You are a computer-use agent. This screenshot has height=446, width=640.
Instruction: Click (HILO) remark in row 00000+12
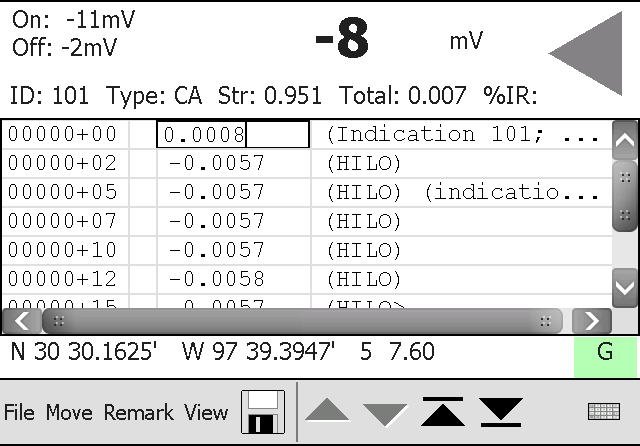[x=462, y=279]
